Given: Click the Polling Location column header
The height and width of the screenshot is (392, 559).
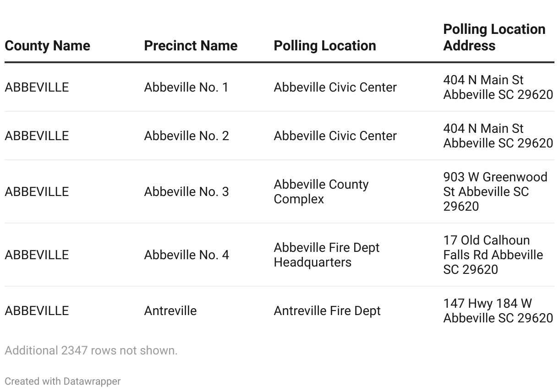Looking at the screenshot, I should [325, 46].
